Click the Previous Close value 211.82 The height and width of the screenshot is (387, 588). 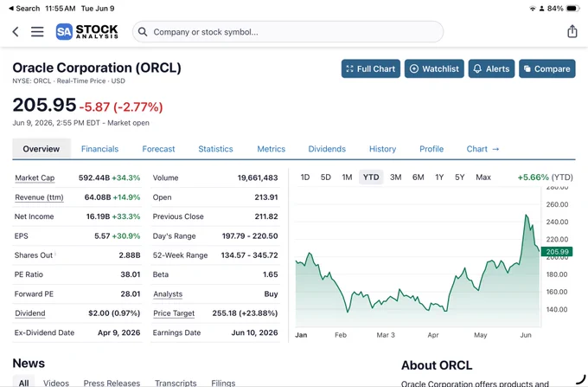tap(266, 216)
